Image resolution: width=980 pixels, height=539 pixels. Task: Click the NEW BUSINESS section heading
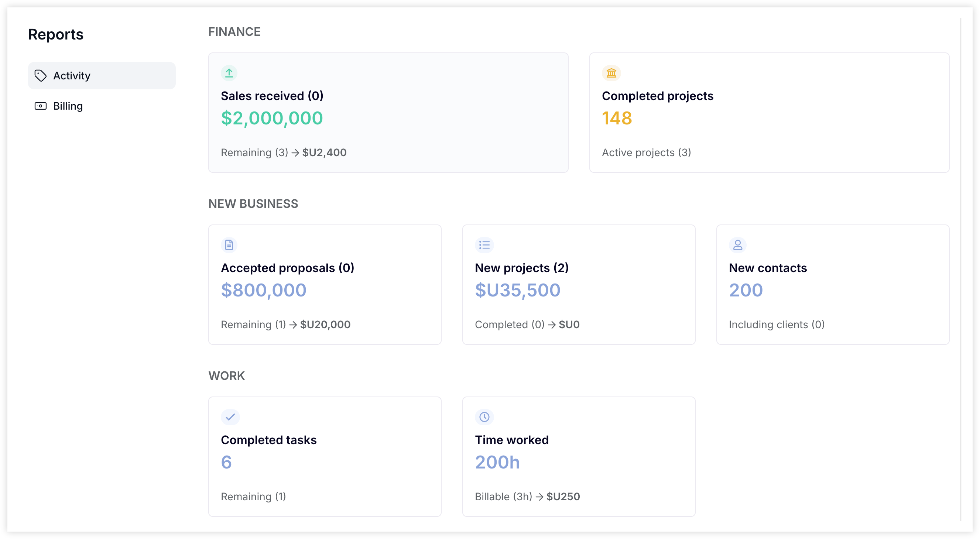[x=253, y=203]
